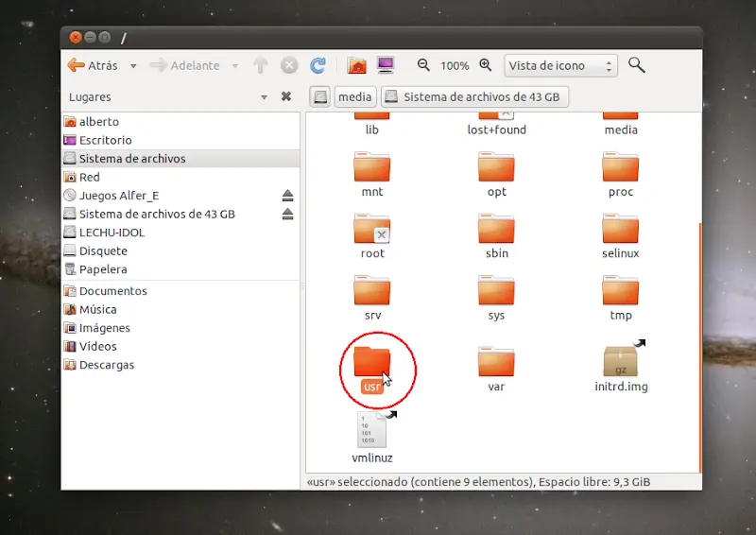The width and height of the screenshot is (756, 535).
Task: Close the Lugares side panel
Action: point(286,97)
